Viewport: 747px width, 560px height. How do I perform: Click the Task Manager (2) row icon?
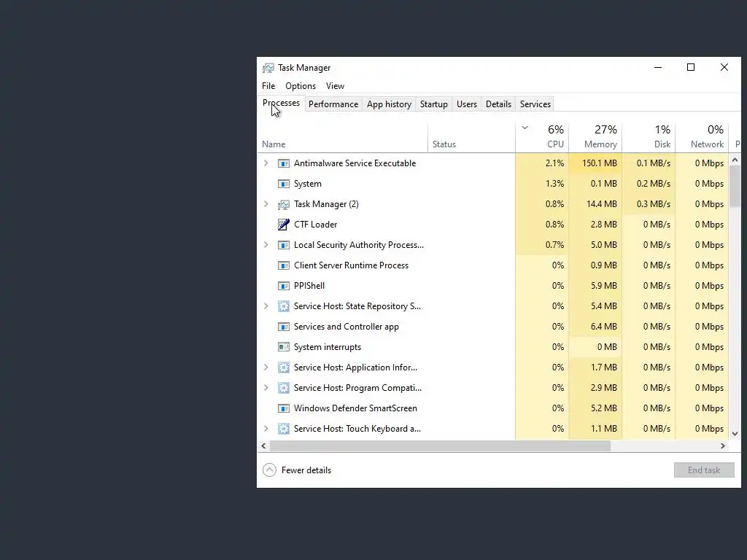click(284, 204)
